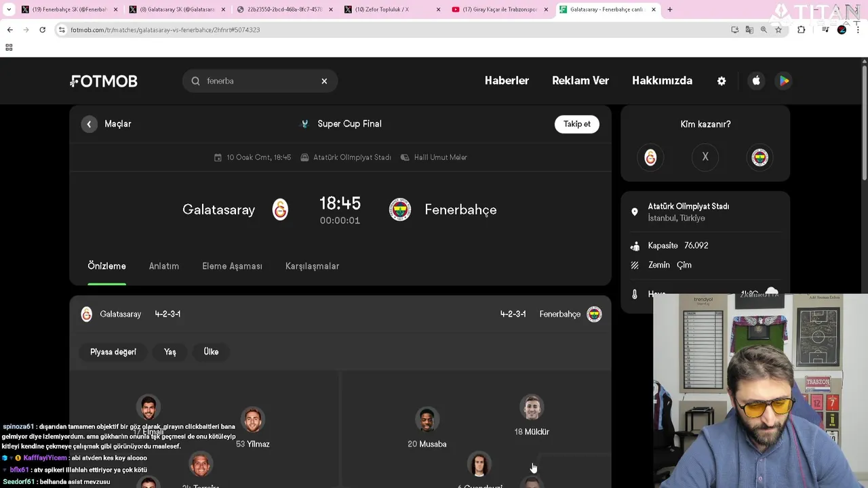Click the Maçlar back link text
The image size is (868, 488).
click(118, 124)
